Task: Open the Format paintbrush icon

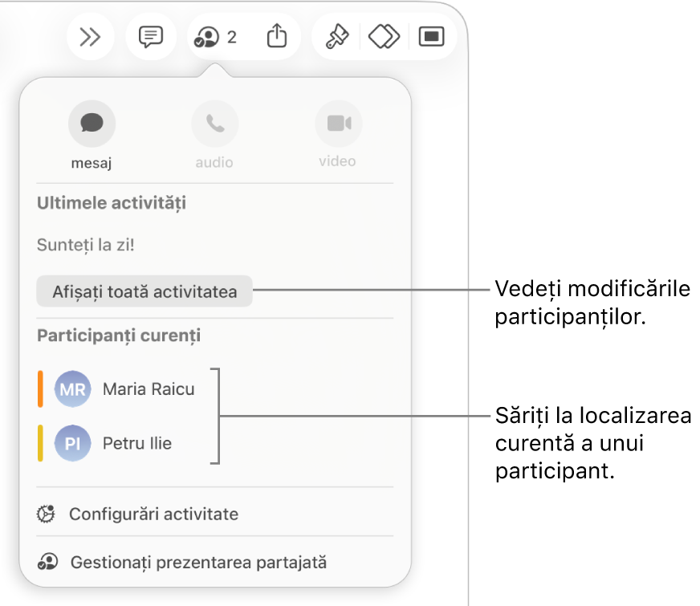Action: (x=337, y=37)
